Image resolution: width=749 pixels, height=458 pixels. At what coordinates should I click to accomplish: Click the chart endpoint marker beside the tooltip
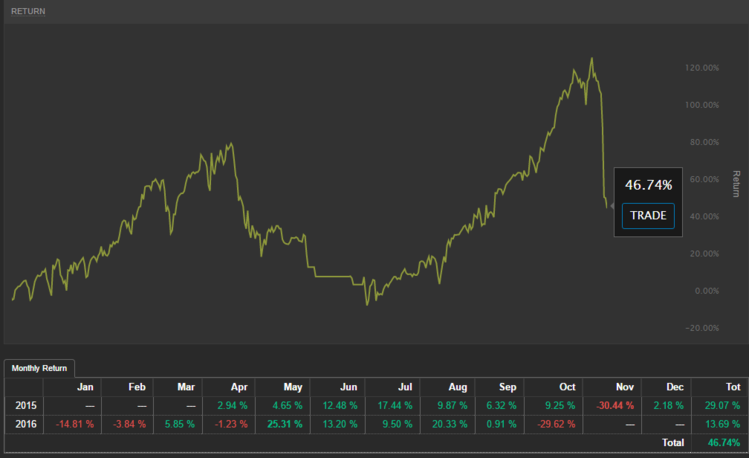click(611, 206)
